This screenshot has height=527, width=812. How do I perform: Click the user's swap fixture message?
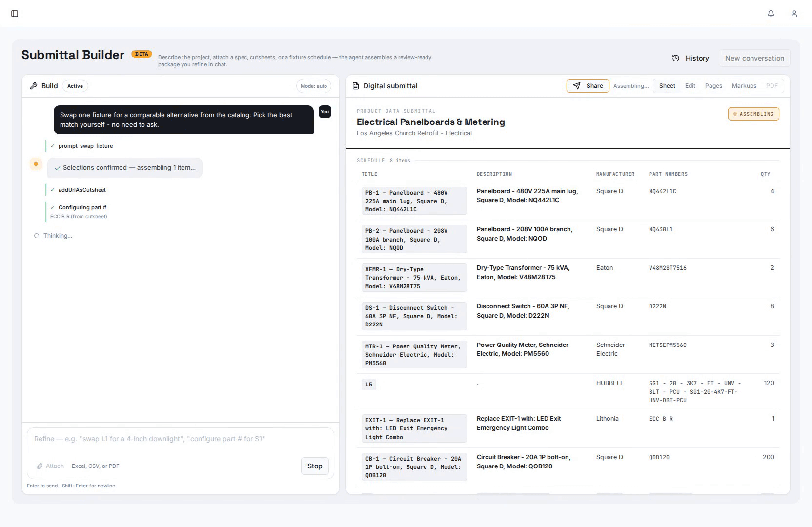(183, 120)
